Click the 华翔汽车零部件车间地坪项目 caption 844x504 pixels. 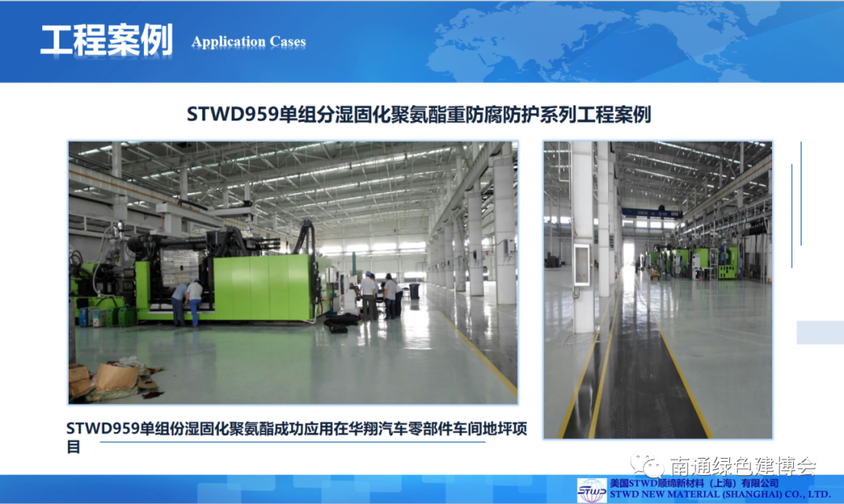click(x=297, y=438)
